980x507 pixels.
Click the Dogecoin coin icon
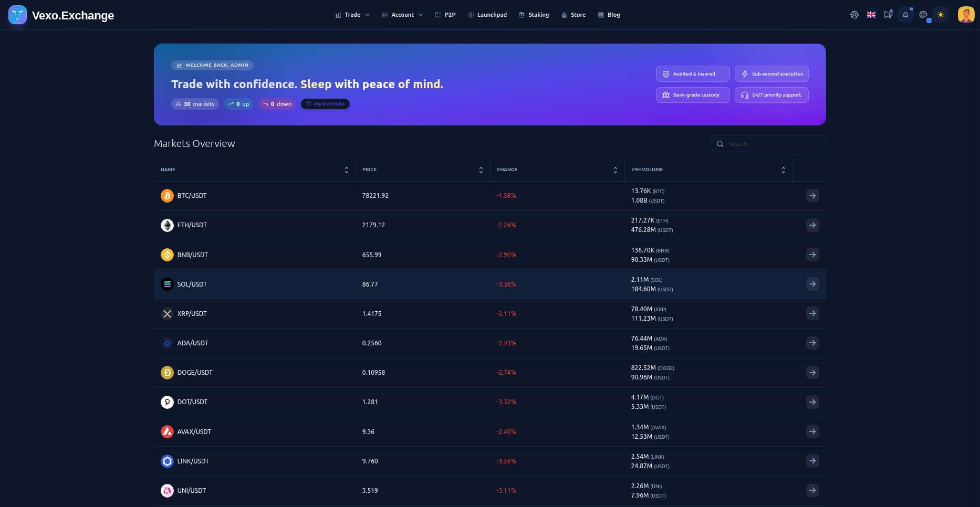pos(167,373)
